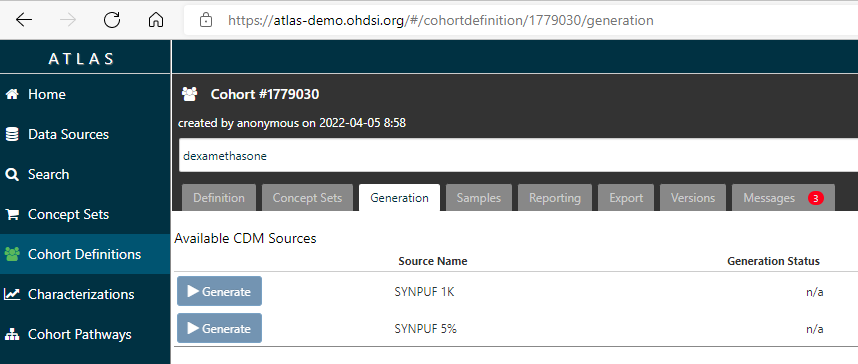This screenshot has height=364, width=858.
Task: Go back using browser back arrow
Action: click(24, 20)
